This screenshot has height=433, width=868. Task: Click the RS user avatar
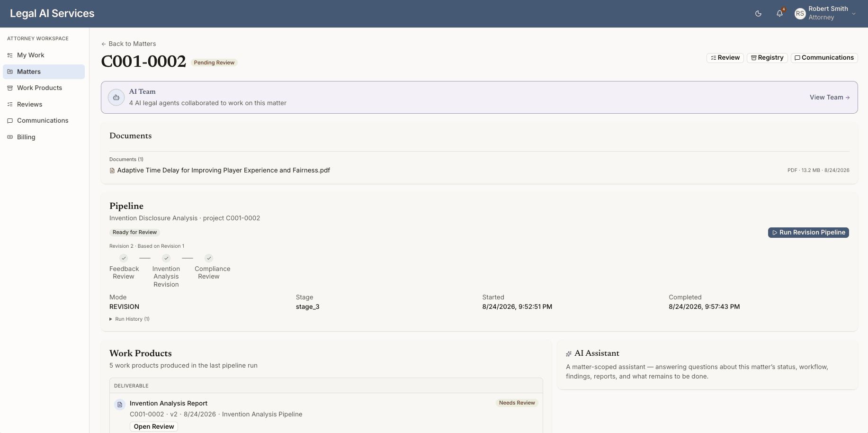(800, 14)
